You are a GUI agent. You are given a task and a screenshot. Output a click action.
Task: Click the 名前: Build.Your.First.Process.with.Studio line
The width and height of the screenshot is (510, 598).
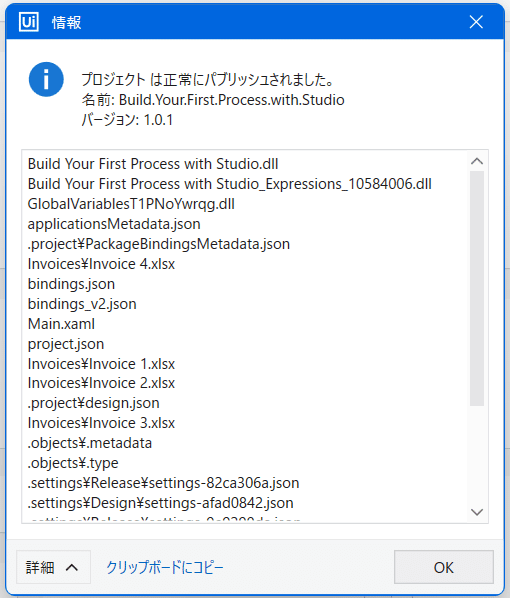213,100
